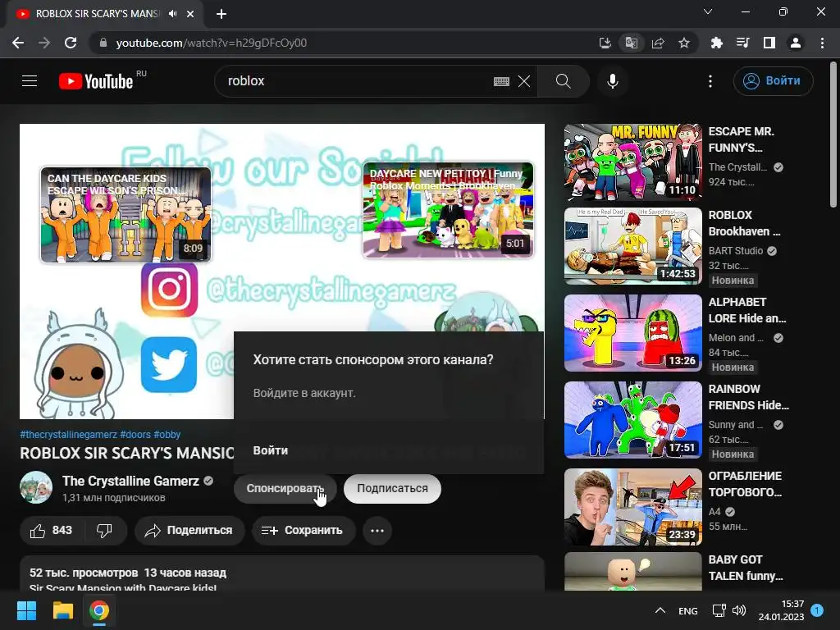Go to YouTube home via logo
The height and width of the screenshot is (630, 840).
pyautogui.click(x=97, y=81)
